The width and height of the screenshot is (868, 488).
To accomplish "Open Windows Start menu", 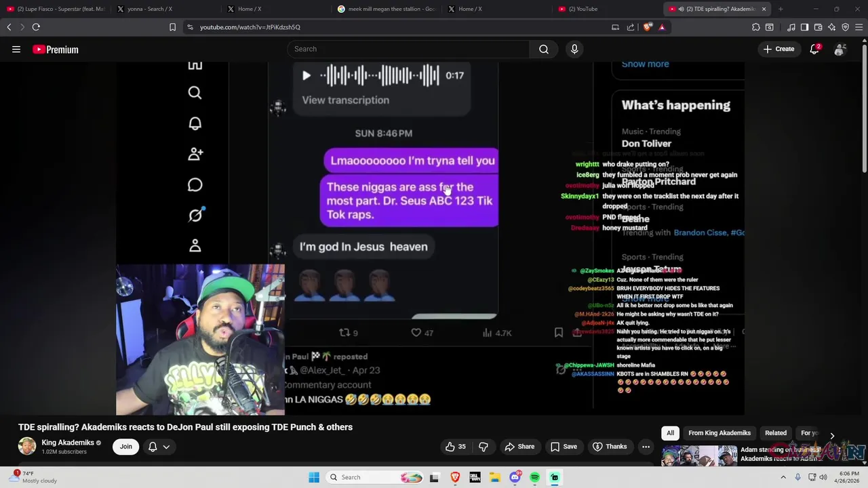I will (314, 477).
